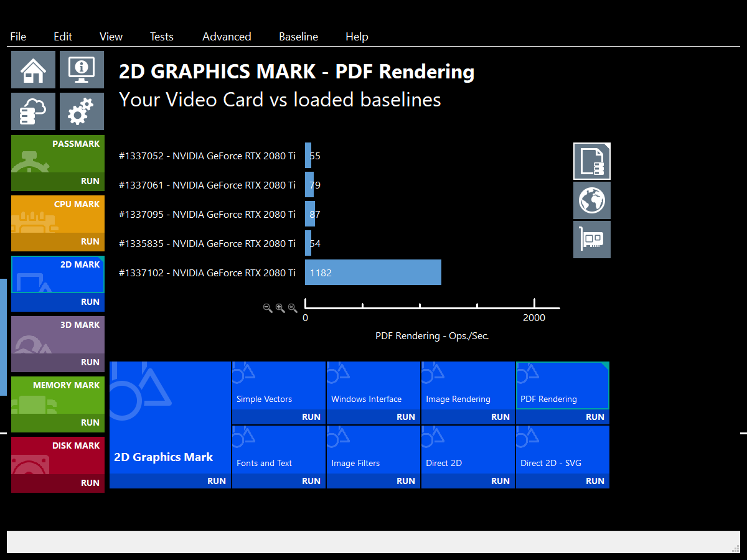Click the video card comparison icon
The height and width of the screenshot is (560, 747).
pos(592,240)
